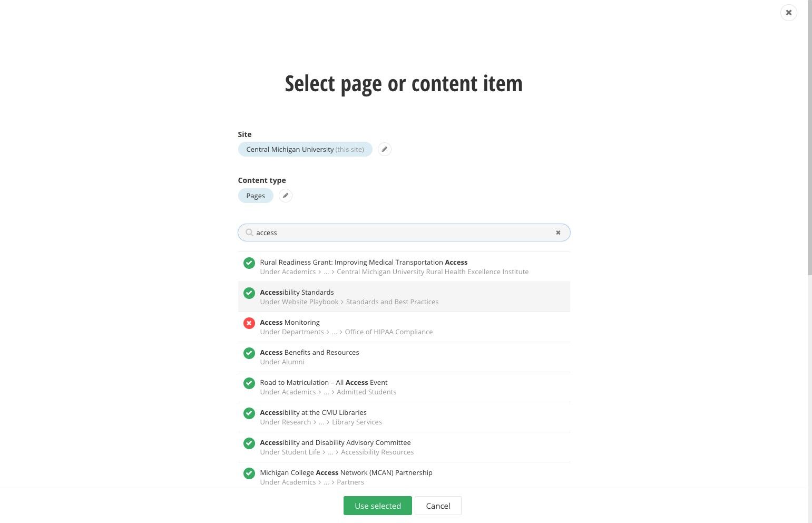Screen dimensions: 812x523
Task: Click the red status icon for Access Monitoring
Action: [x=249, y=323]
